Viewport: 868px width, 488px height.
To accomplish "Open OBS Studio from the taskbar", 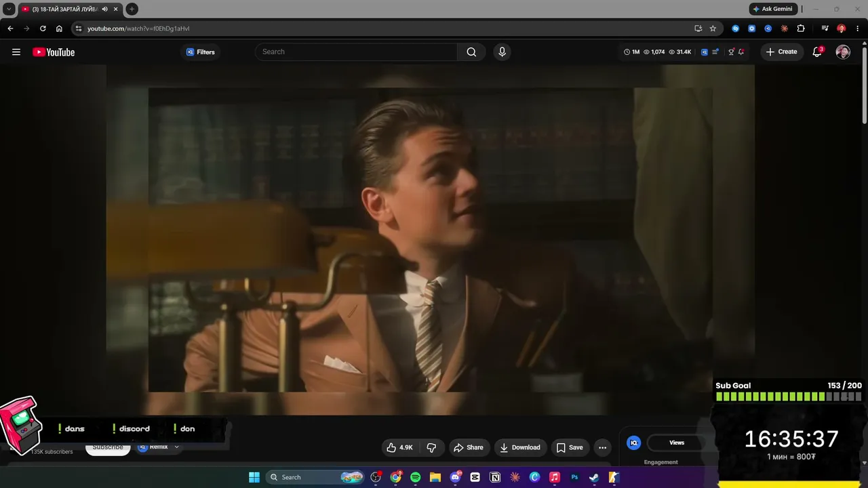I will 376,477.
